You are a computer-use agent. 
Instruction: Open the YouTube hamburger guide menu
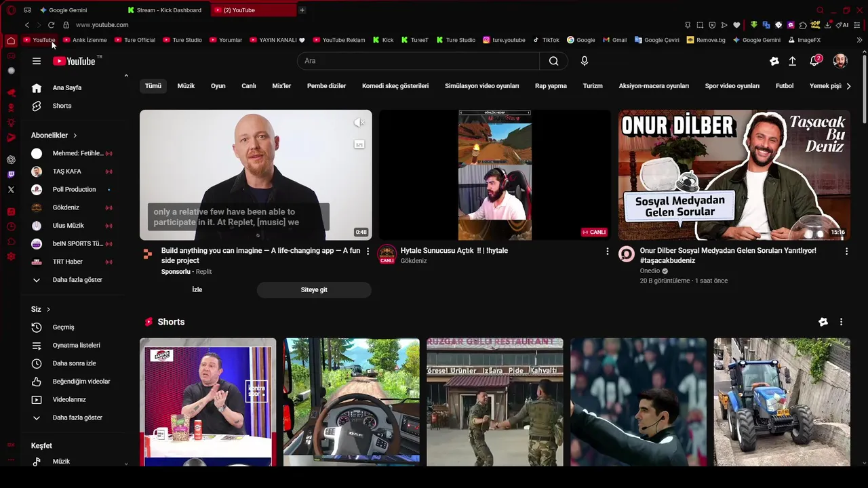point(37,61)
